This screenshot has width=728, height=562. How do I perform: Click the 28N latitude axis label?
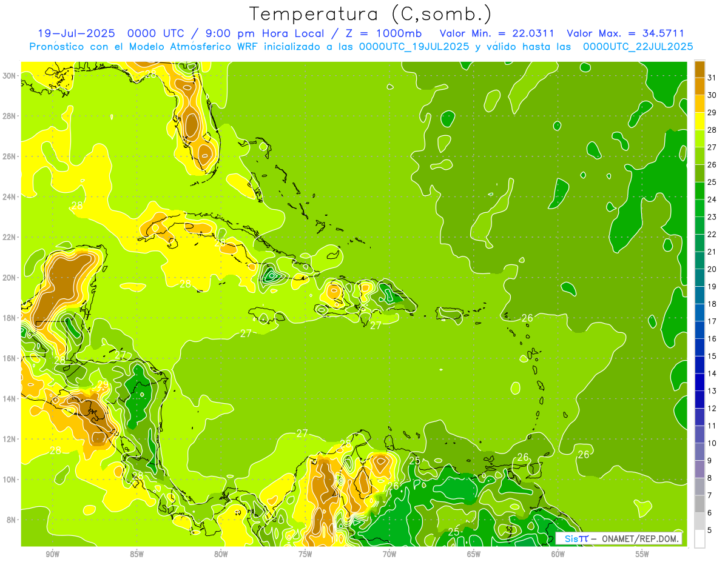(x=10, y=116)
